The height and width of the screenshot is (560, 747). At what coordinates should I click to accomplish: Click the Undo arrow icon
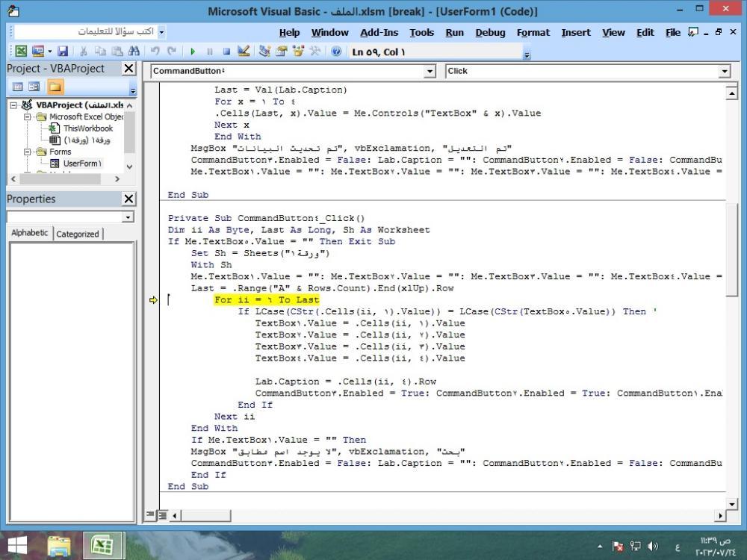pyautogui.click(x=155, y=51)
